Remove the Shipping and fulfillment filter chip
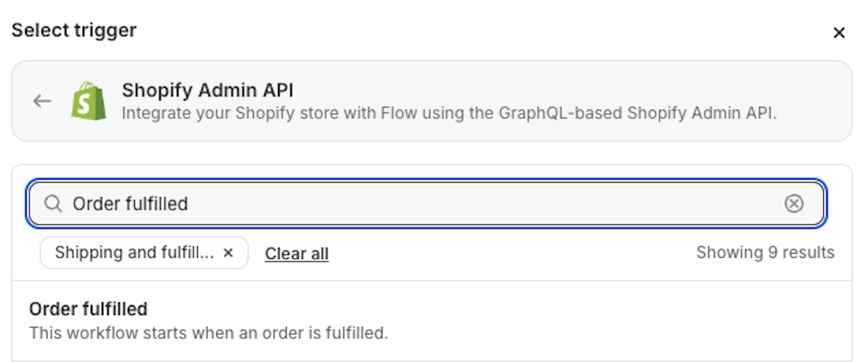The image size is (868, 362). pyautogui.click(x=228, y=253)
